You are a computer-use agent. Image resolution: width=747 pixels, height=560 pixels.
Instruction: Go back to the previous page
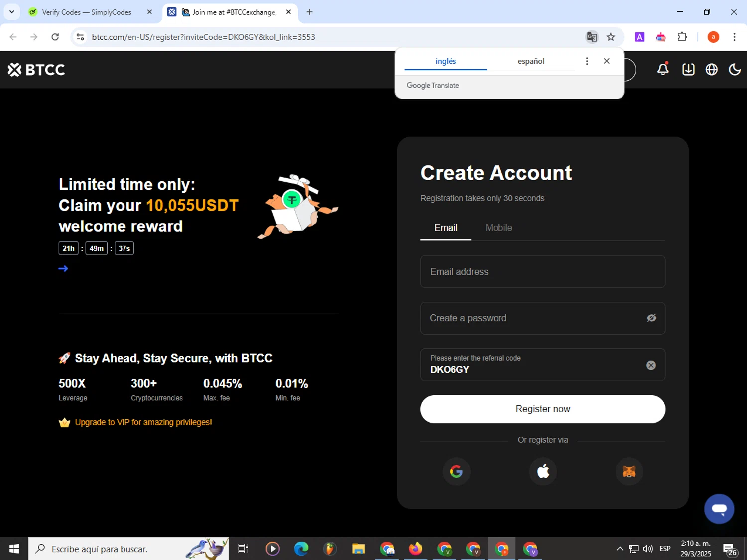[x=13, y=37]
